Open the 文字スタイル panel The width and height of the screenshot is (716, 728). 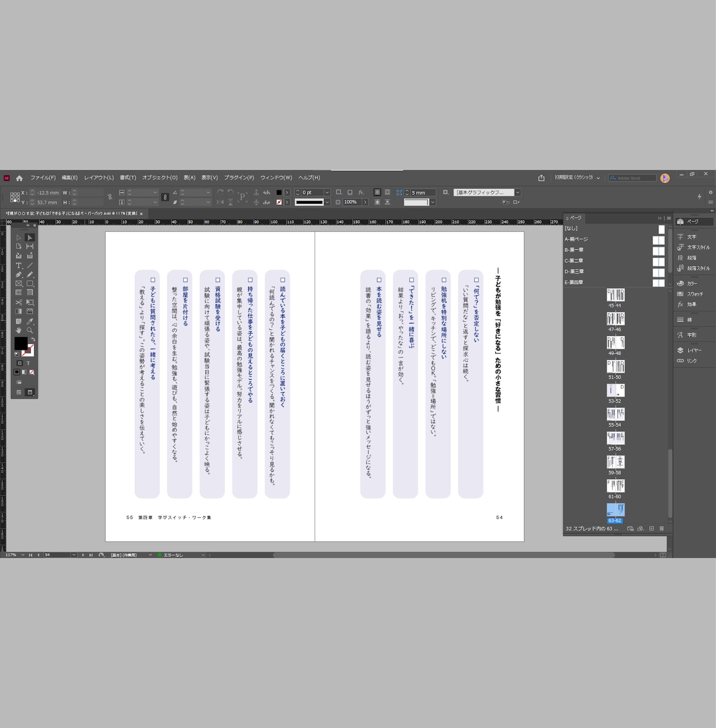coord(694,247)
